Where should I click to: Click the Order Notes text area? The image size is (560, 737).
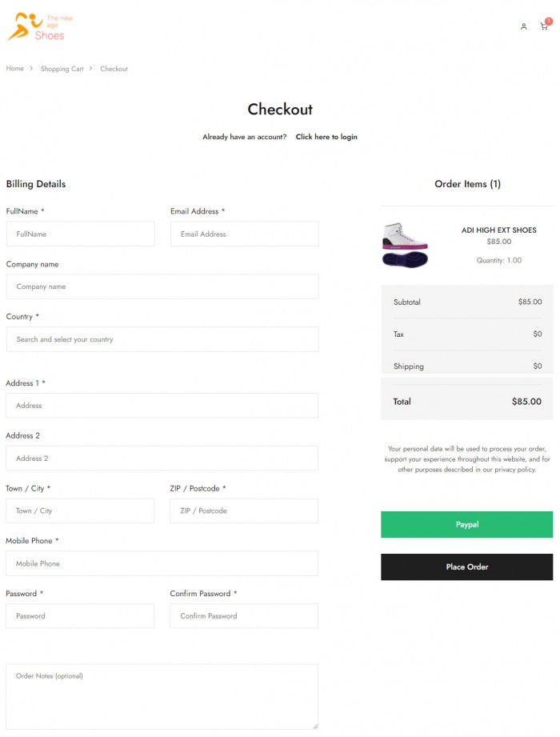162,696
